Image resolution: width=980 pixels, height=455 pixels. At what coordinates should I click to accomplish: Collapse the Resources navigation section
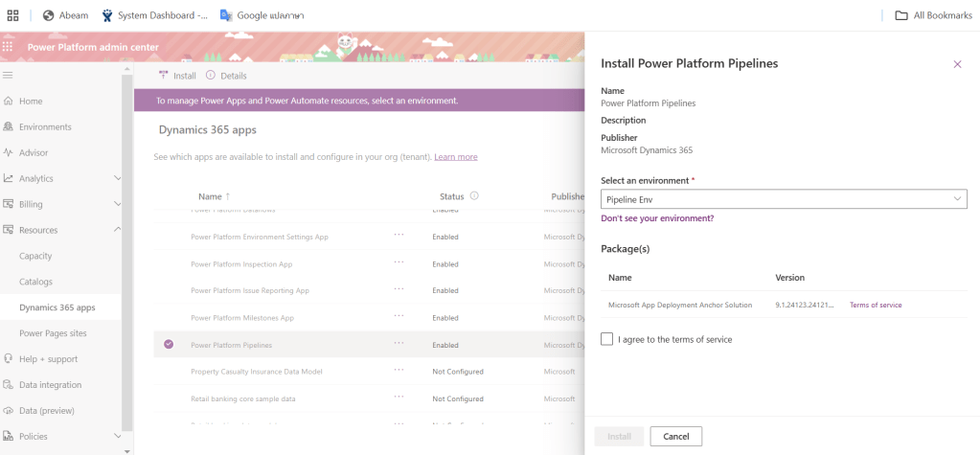[118, 230]
